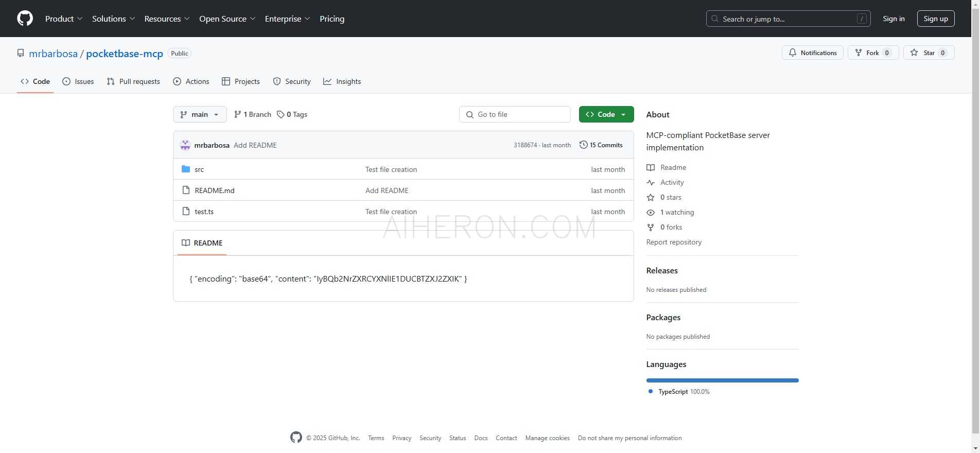This screenshot has height=453, width=980.
Task: Click the mrbarbosa avatar in commit row
Action: coord(185,145)
